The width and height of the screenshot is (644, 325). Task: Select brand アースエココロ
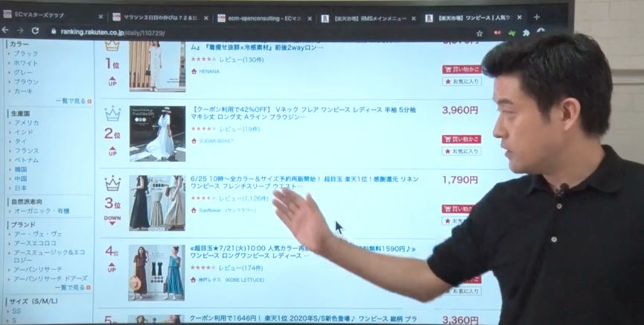click(35, 244)
